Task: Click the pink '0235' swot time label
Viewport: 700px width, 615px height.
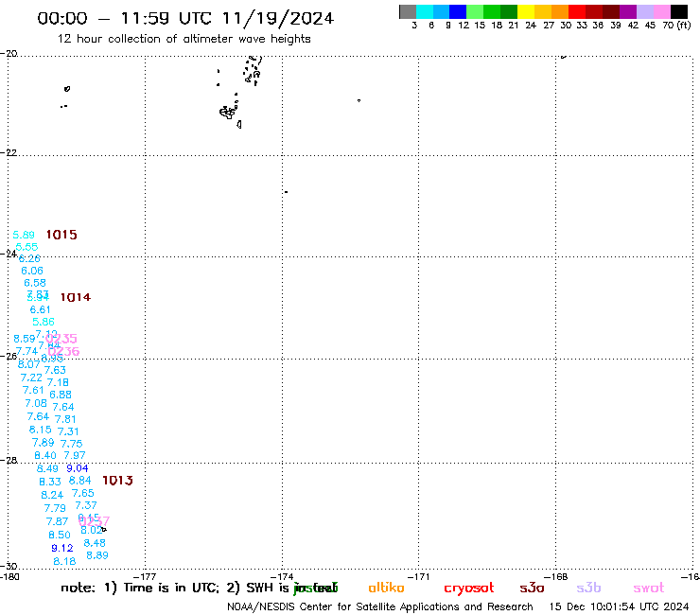Action: click(61, 339)
